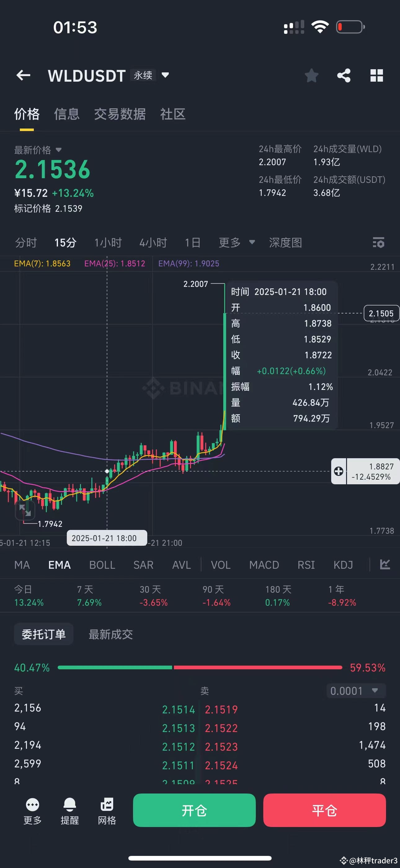Open chart settings icon beside 深度图

coord(379,242)
